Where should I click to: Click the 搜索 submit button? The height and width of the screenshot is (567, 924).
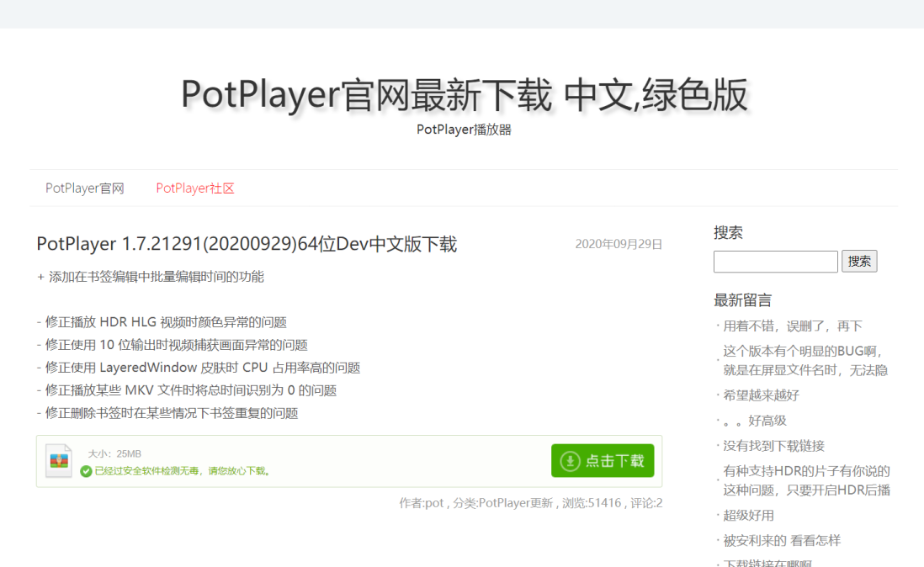859,262
